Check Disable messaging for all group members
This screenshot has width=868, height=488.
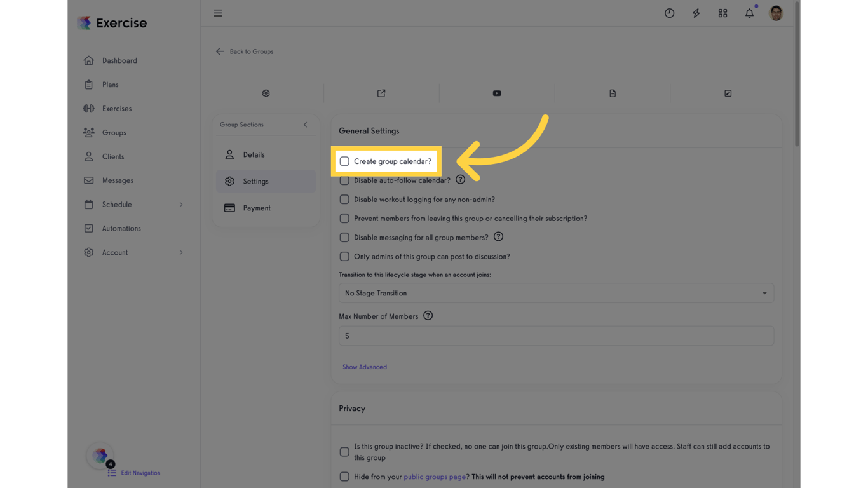click(344, 237)
